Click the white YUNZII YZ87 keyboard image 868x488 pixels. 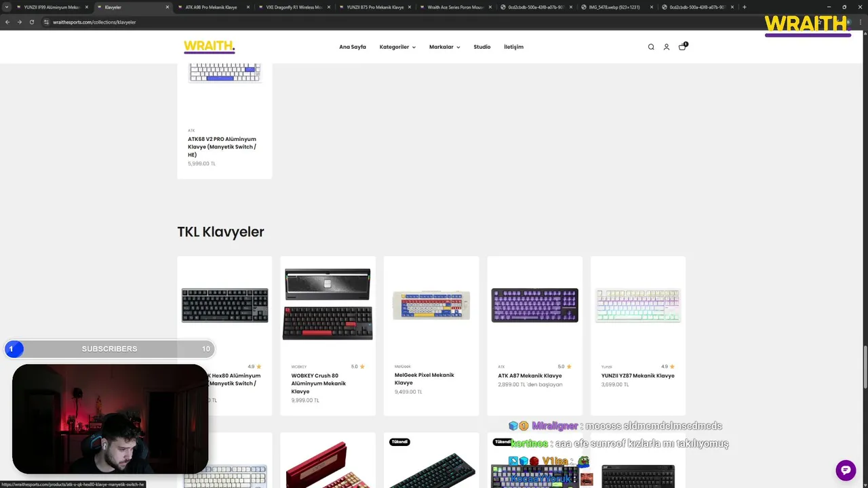[x=638, y=305]
